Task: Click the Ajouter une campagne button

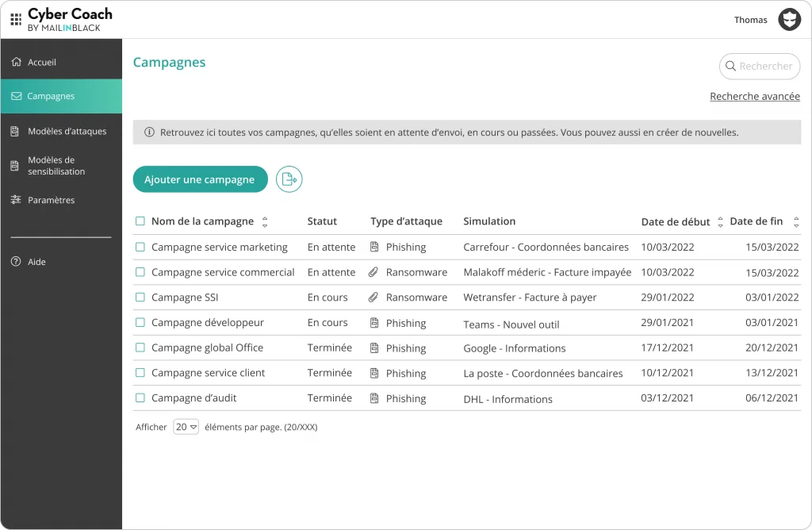Action: pyautogui.click(x=200, y=179)
